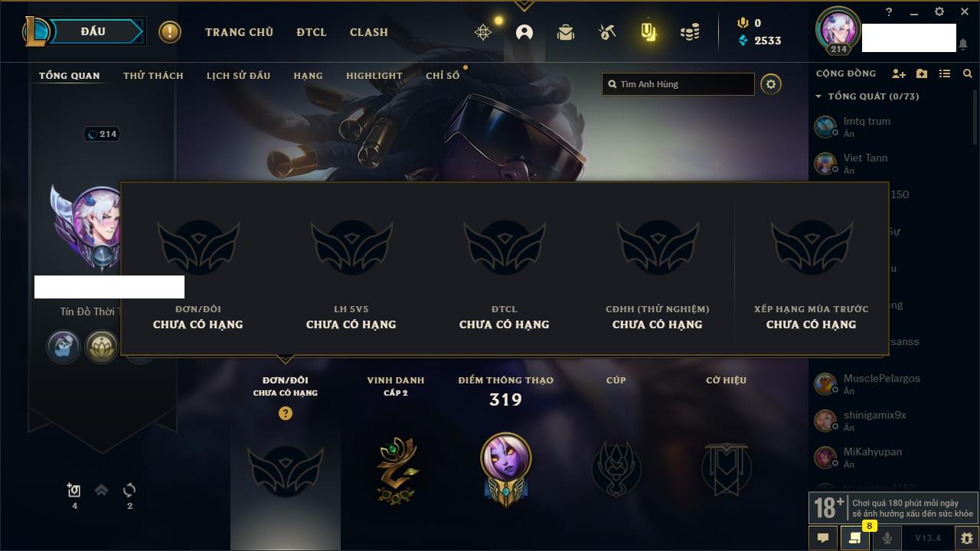Open the Store coins icon
Viewport: 980px width, 551px height.
690,32
